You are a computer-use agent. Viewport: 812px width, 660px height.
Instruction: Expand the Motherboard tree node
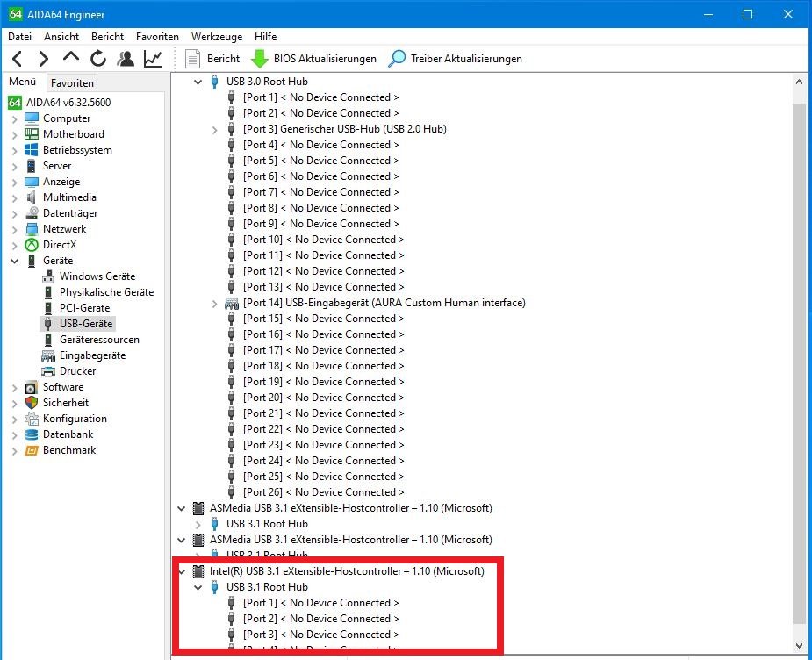(x=15, y=135)
